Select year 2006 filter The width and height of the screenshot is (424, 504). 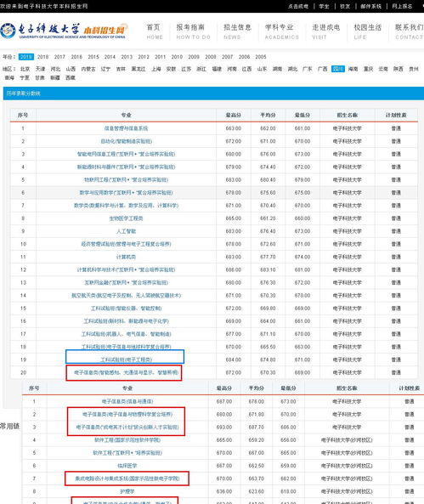(x=244, y=57)
